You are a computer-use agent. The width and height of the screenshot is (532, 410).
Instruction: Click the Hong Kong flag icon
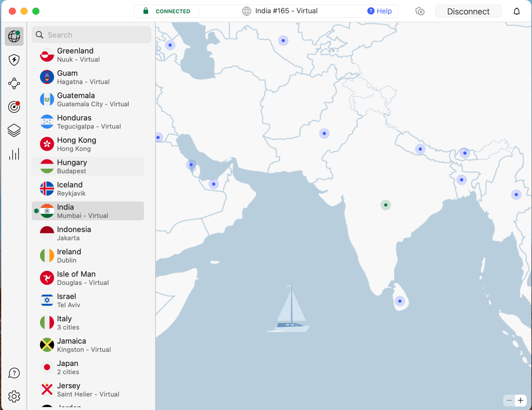47,144
